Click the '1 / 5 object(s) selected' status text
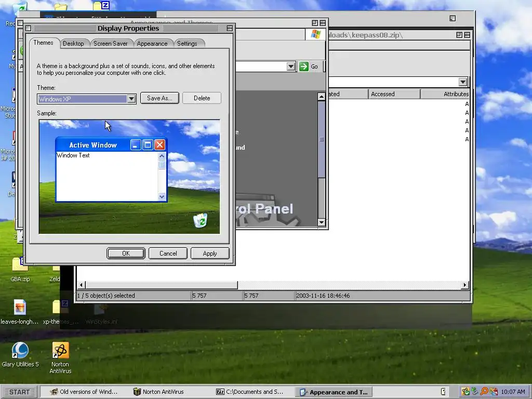Viewport: 532px width, 399px height. pos(106,296)
